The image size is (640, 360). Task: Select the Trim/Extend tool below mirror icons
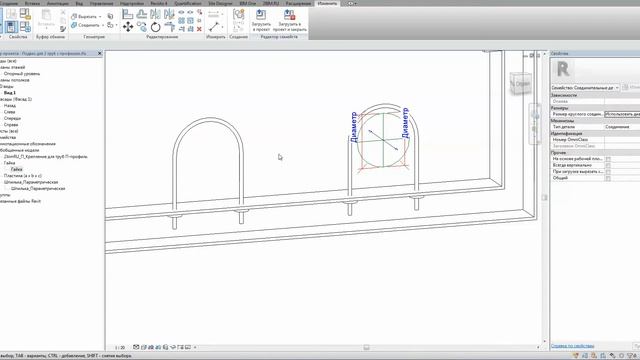tap(169, 27)
